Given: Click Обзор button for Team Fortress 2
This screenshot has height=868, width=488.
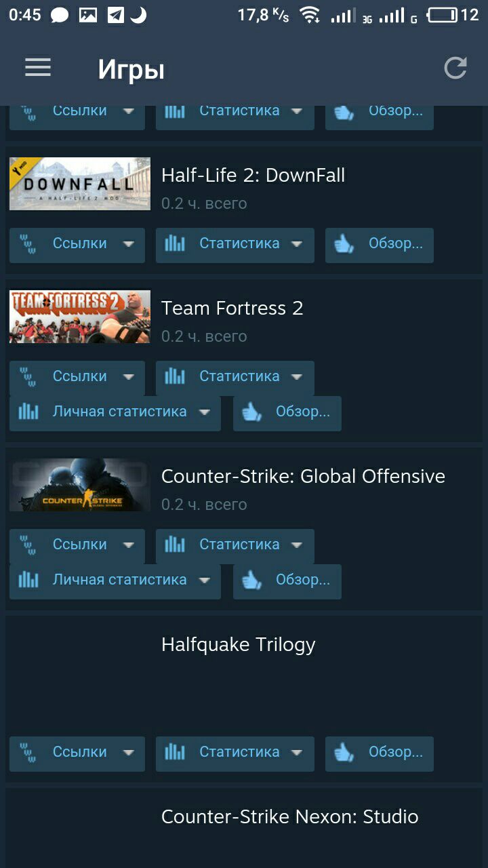Looking at the screenshot, I should point(287,413).
